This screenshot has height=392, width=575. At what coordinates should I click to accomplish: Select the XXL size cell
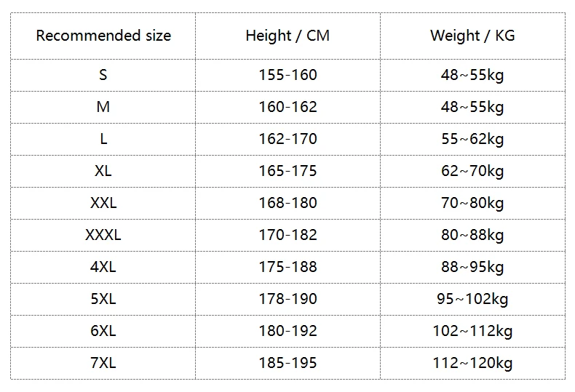pos(103,203)
